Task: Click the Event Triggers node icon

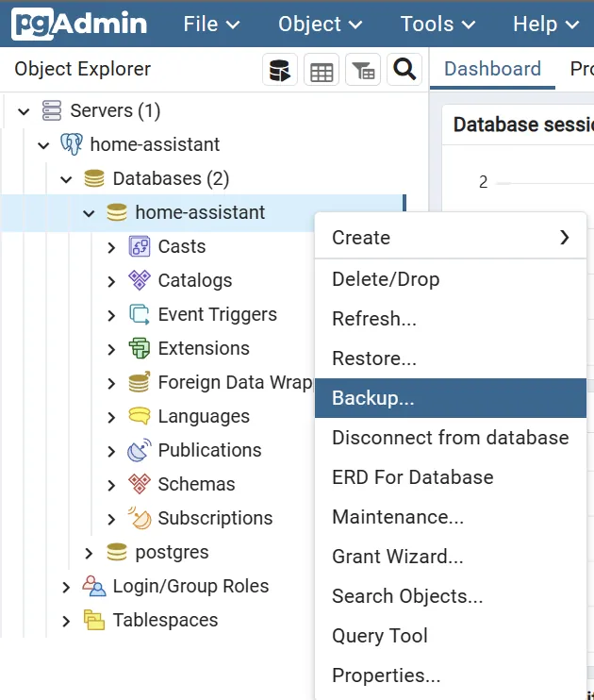Action: click(x=140, y=314)
